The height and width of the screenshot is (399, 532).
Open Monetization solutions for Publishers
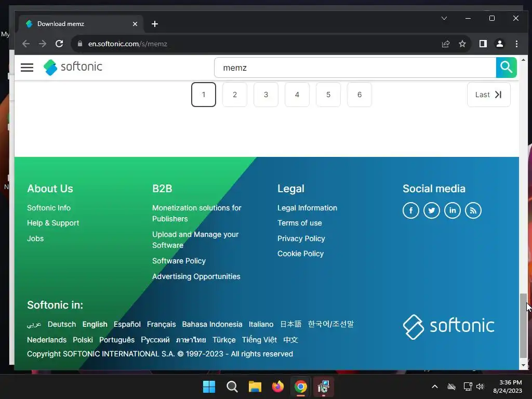(197, 213)
